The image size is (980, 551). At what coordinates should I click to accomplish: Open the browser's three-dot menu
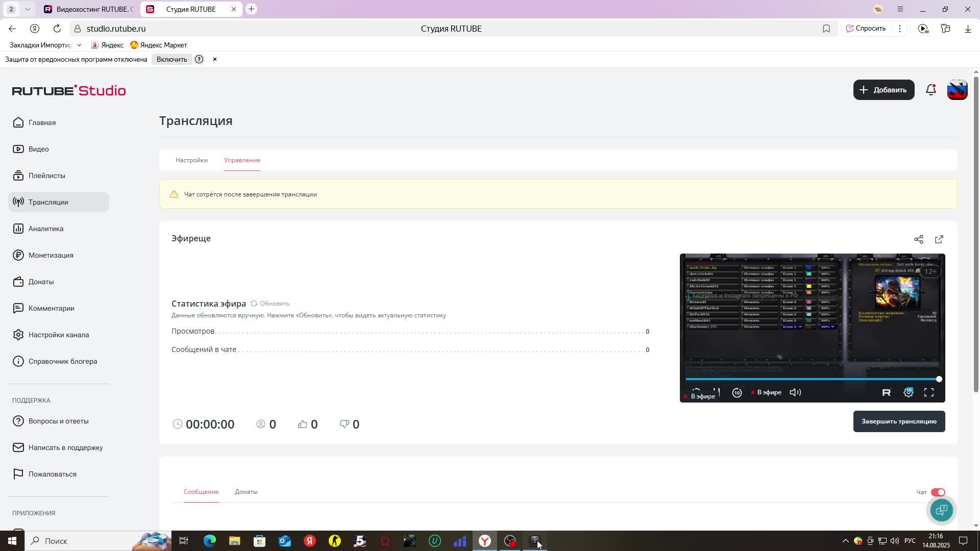pos(900,29)
